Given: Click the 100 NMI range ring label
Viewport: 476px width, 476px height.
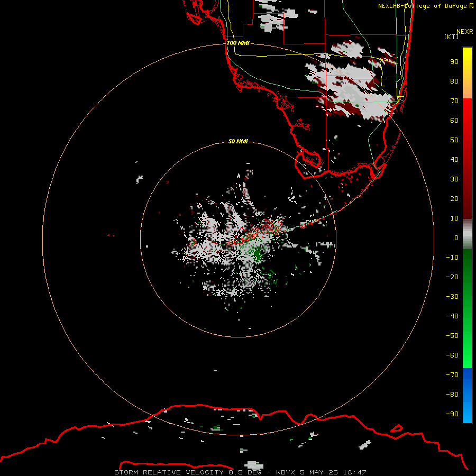Looking at the screenshot, I should coord(238,43).
